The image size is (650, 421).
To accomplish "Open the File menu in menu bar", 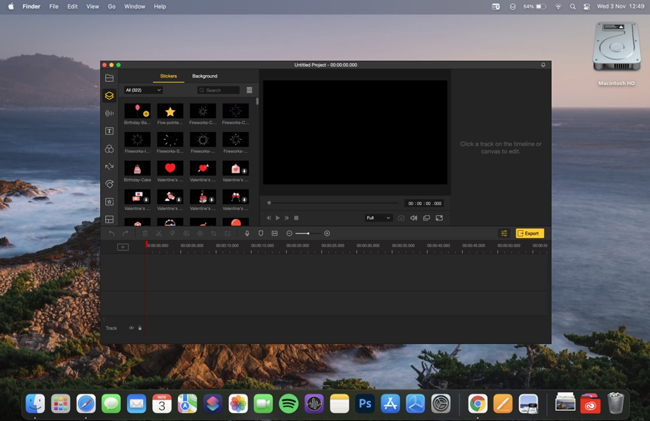I will coord(54,7).
